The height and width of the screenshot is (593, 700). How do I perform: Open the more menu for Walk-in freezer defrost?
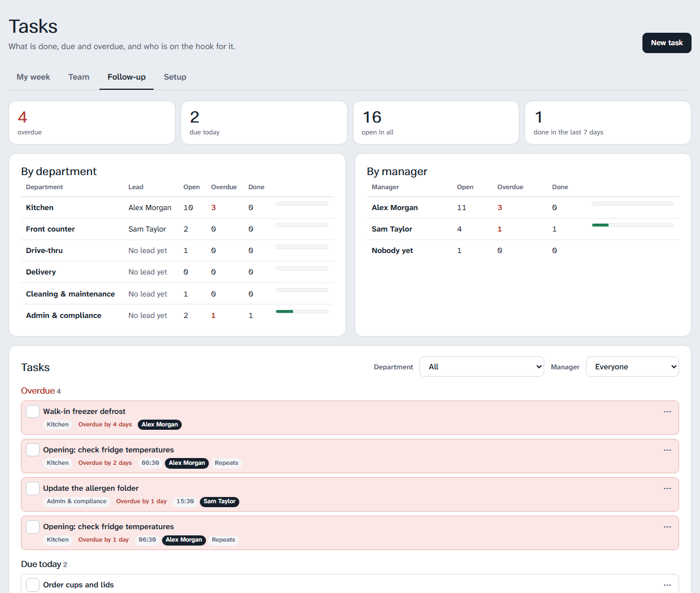pyautogui.click(x=667, y=412)
